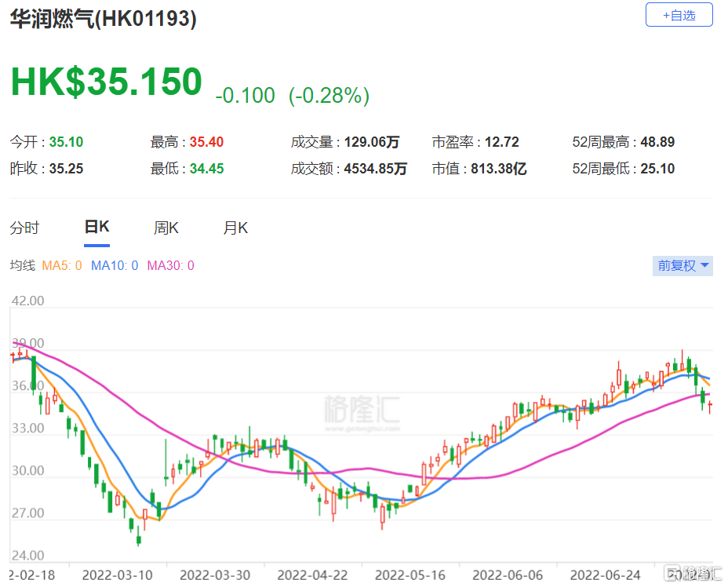
Task: Click the 2022-06-24 date axis label
Action: (605, 575)
